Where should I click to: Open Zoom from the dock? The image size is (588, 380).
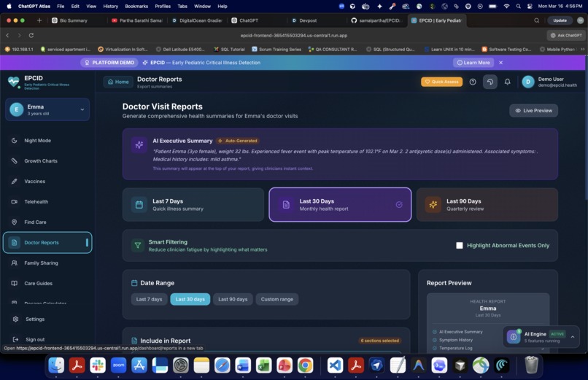click(x=118, y=365)
